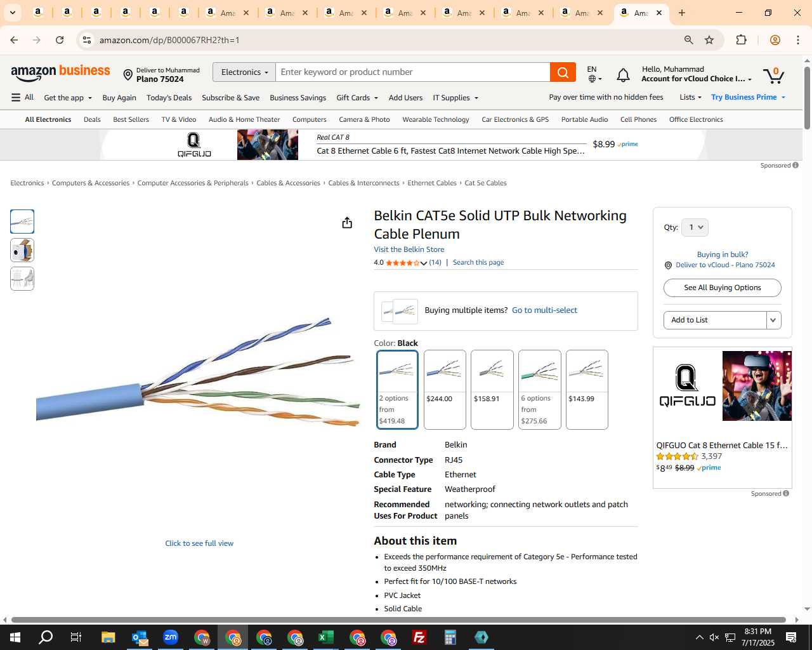This screenshot has width=812, height=650.
Task: Click the zoom magnifier icon in the address bar
Action: 688,40
